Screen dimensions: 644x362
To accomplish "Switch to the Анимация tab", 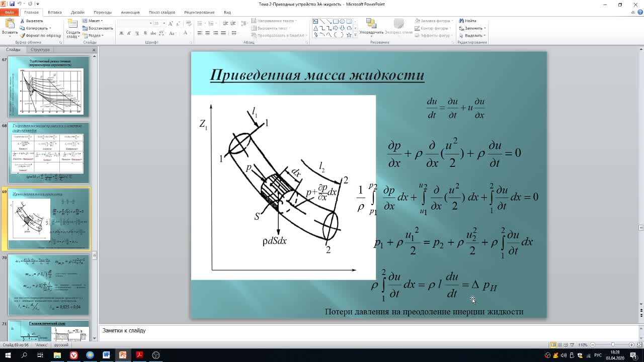I will 130,12.
